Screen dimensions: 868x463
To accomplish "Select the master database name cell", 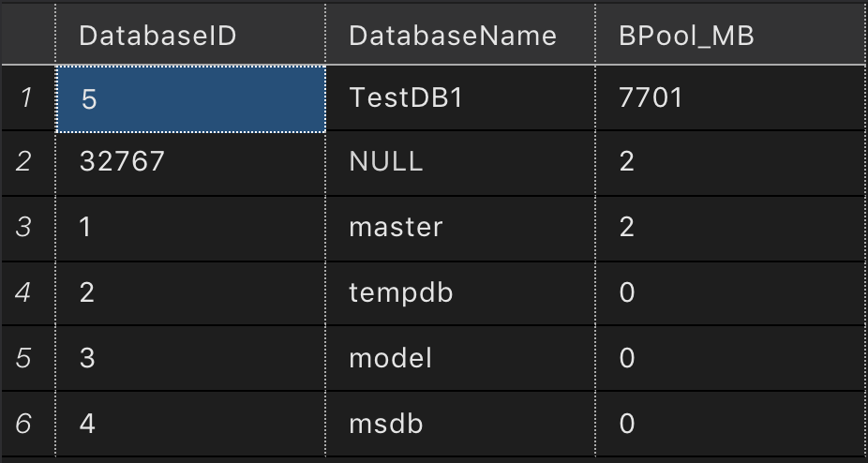I will pos(460,228).
